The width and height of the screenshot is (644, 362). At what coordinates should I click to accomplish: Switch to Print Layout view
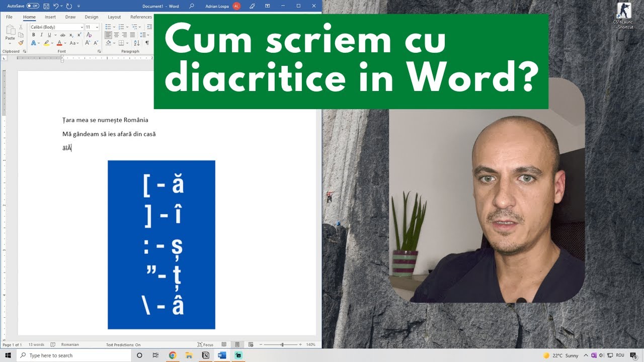(x=237, y=345)
